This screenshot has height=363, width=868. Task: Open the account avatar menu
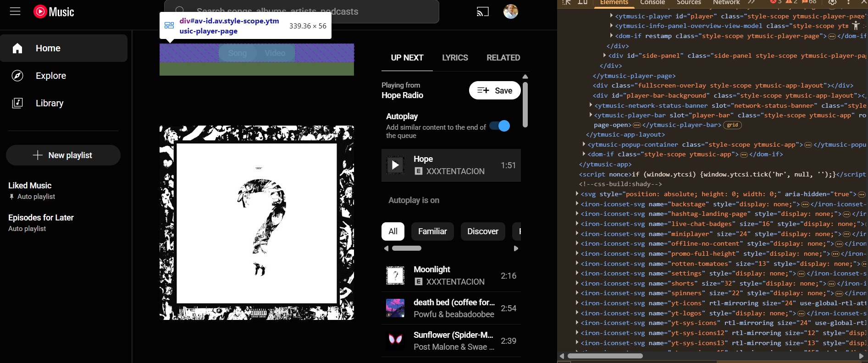pos(510,11)
